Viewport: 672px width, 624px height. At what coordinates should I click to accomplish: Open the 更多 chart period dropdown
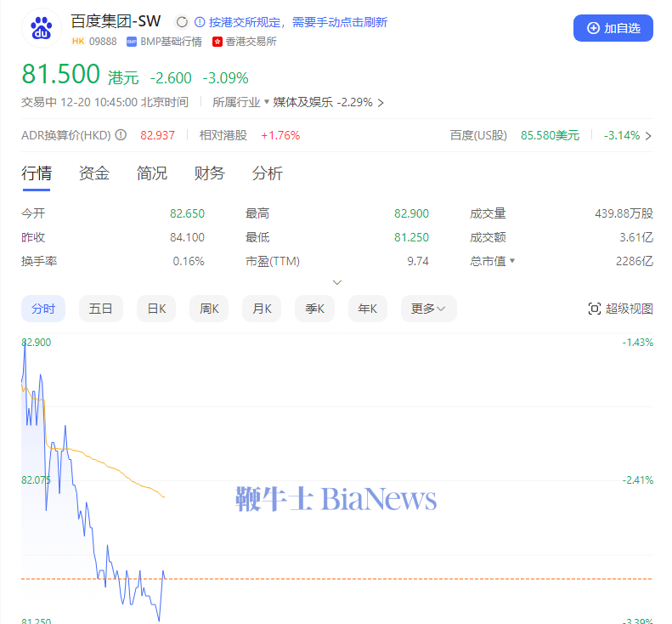428,309
